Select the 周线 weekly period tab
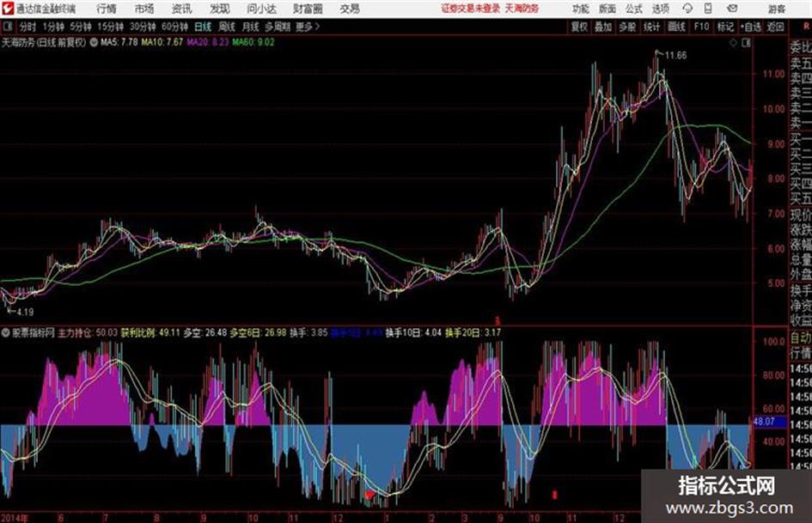The height and width of the screenshot is (523, 812). [227, 27]
